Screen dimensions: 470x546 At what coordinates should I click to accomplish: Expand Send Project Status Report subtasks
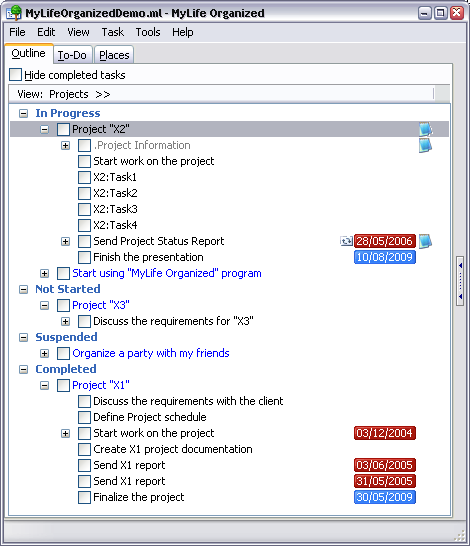[x=65, y=242]
